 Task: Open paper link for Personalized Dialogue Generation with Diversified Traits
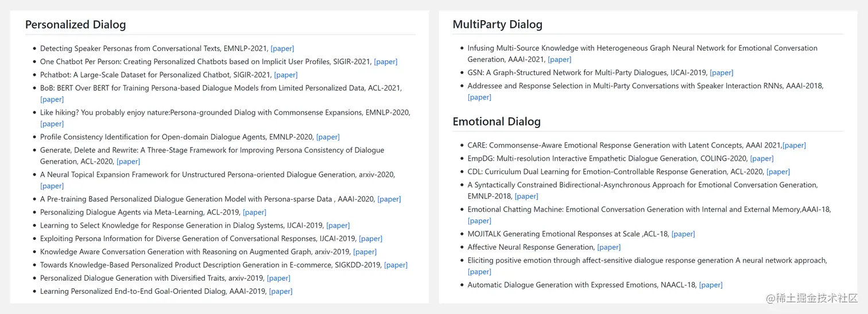pos(279,278)
